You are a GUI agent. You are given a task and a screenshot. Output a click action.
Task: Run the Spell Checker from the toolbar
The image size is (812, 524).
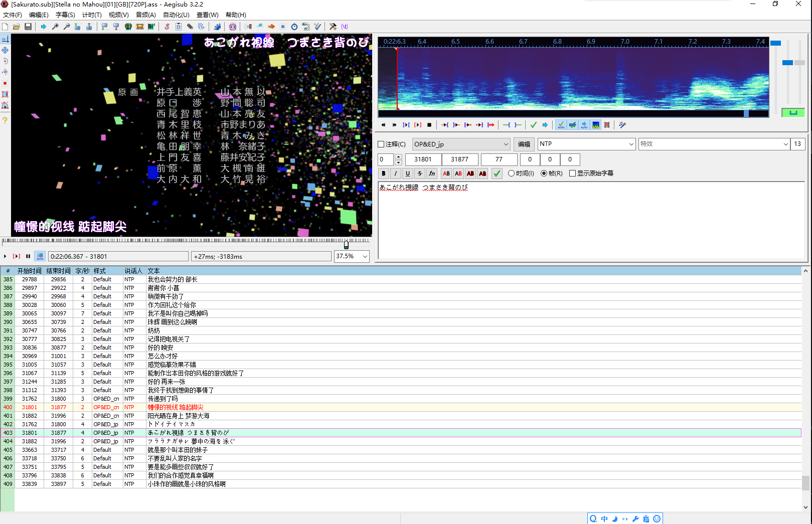(317, 27)
